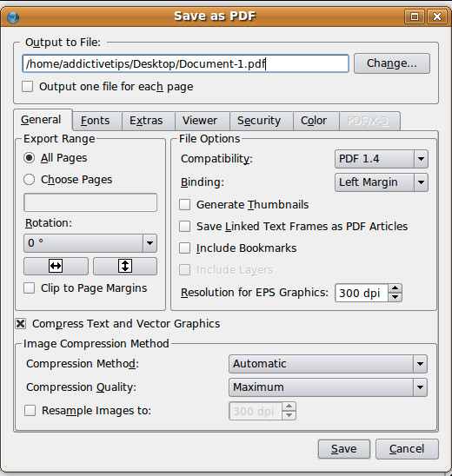Click the Change... button
This screenshot has height=476, width=452.
pyautogui.click(x=392, y=63)
